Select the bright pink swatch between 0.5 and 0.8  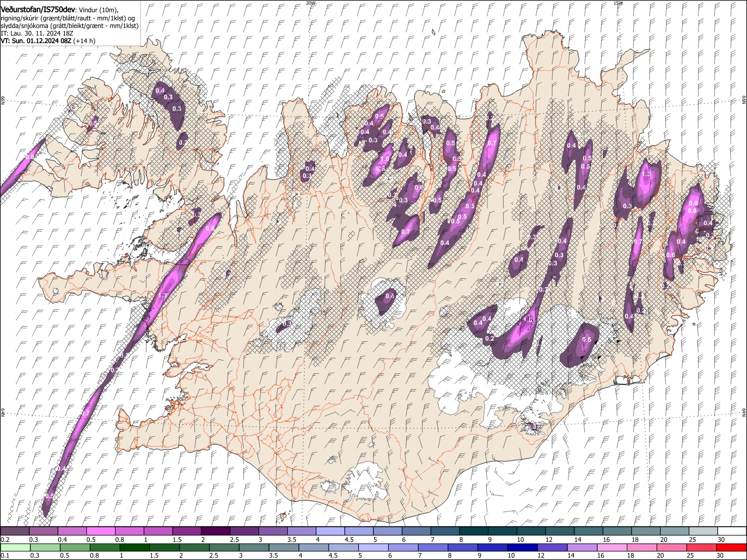[x=100, y=531]
